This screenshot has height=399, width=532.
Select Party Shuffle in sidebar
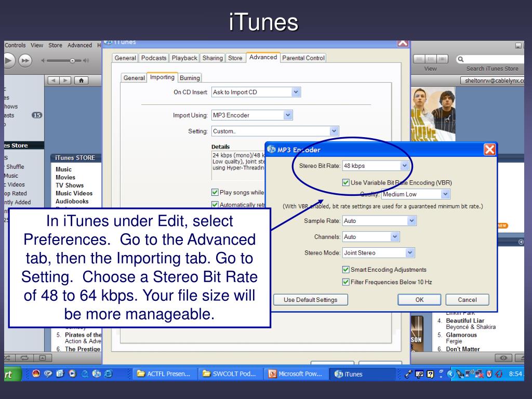tap(15, 167)
